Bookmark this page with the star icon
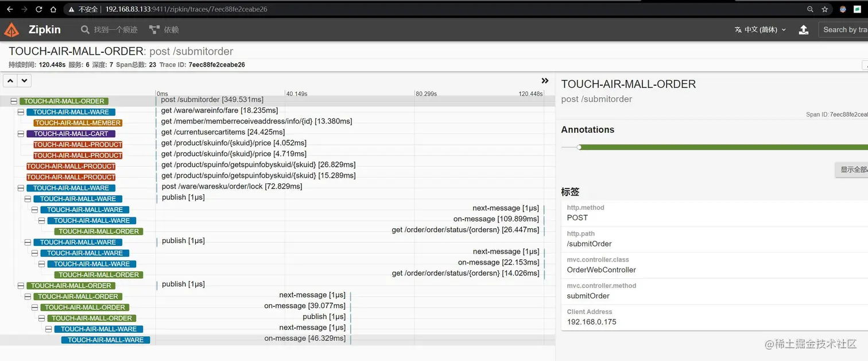The width and height of the screenshot is (868, 361). [x=825, y=9]
